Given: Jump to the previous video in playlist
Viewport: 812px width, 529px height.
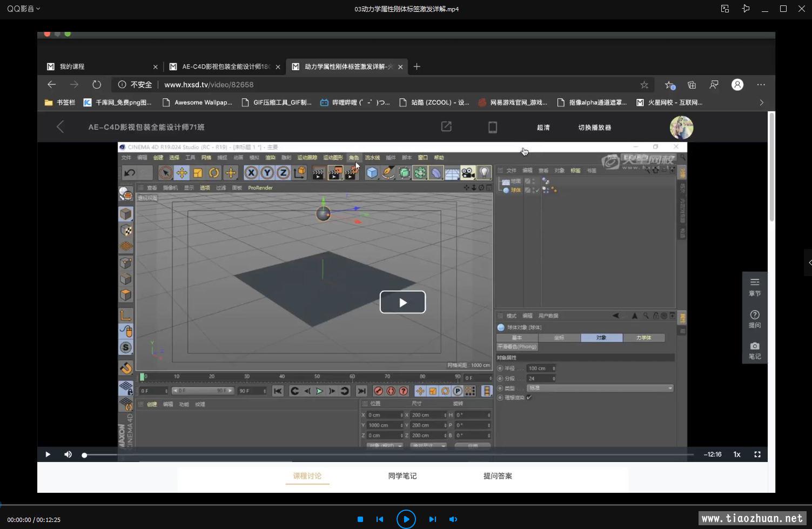Looking at the screenshot, I should [380, 519].
